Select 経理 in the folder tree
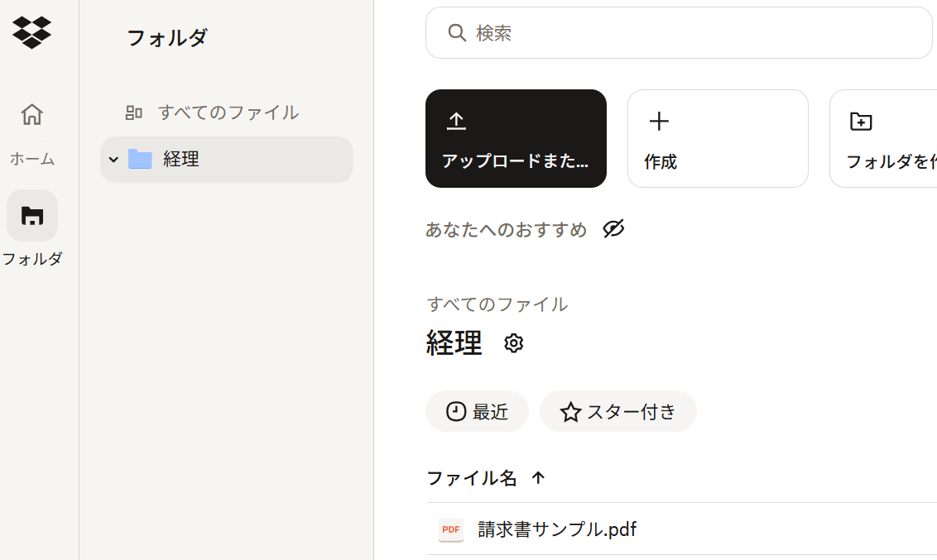The height and width of the screenshot is (560, 937). (181, 160)
